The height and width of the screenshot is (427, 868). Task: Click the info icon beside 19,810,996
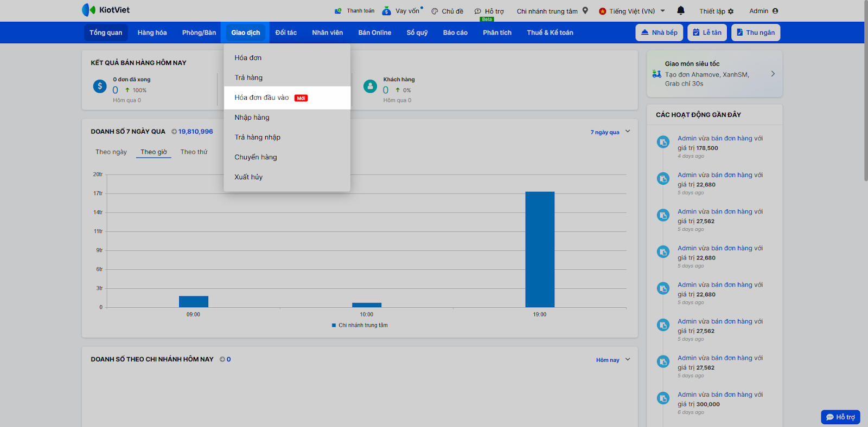point(174,132)
